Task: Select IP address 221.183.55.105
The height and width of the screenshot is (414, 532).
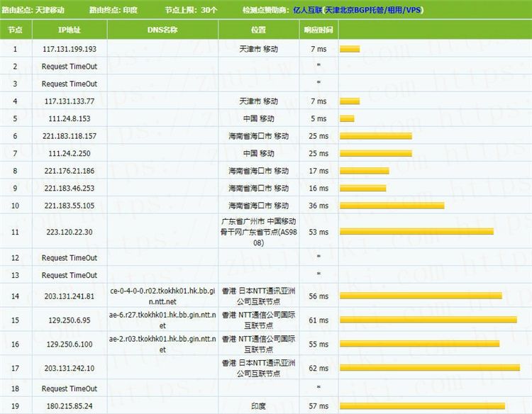Action: (x=70, y=206)
